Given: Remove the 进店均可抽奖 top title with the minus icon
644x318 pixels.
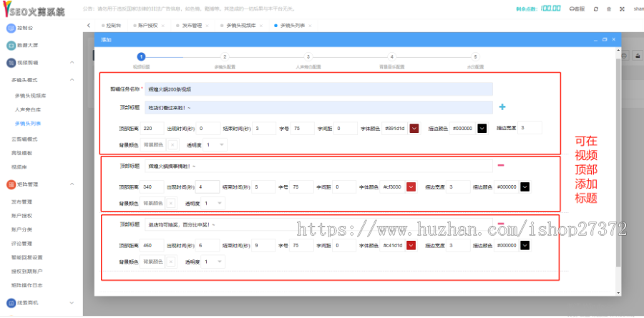Looking at the screenshot, I should pos(501,224).
